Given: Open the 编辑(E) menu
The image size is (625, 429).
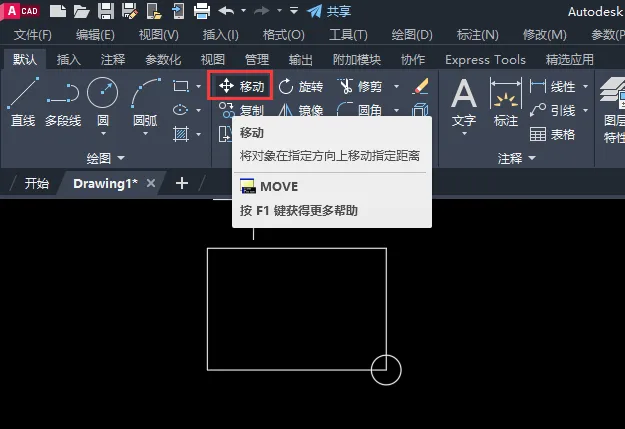Looking at the screenshot, I should [95, 35].
